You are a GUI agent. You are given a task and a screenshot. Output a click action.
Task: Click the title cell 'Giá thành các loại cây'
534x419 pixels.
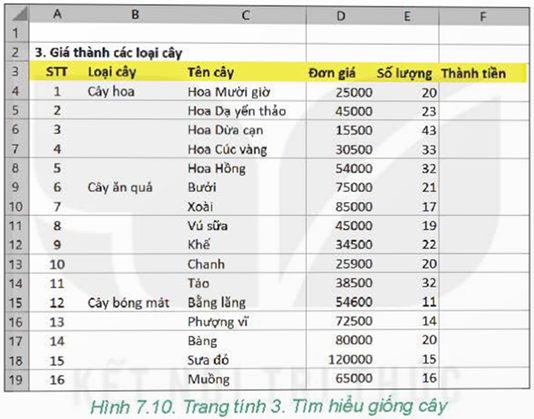tap(109, 53)
